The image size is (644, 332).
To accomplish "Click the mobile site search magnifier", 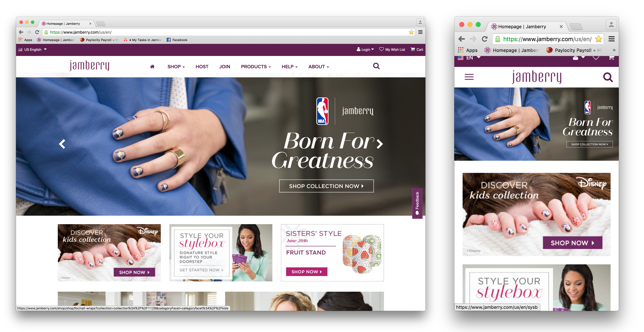I will (608, 77).
